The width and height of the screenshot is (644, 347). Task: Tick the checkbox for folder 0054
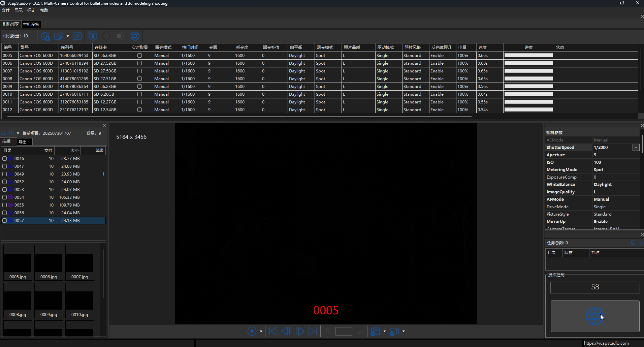click(5, 197)
